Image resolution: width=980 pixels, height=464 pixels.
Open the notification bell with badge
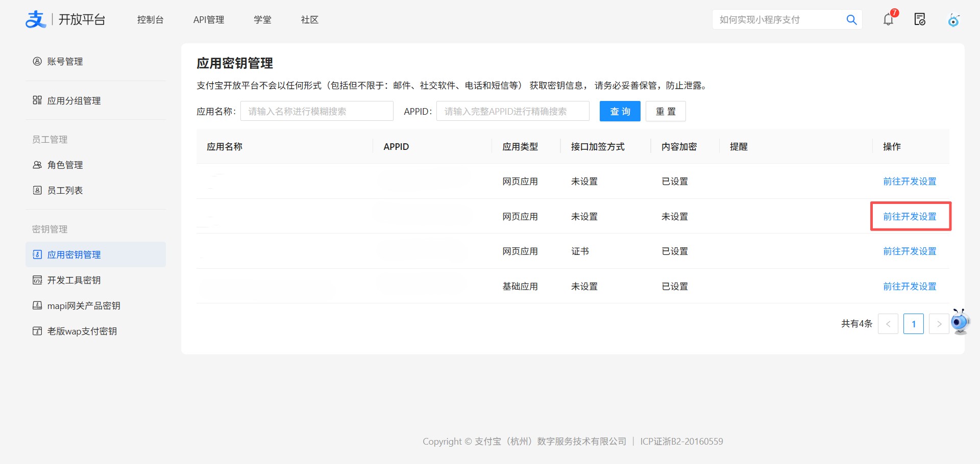[889, 19]
